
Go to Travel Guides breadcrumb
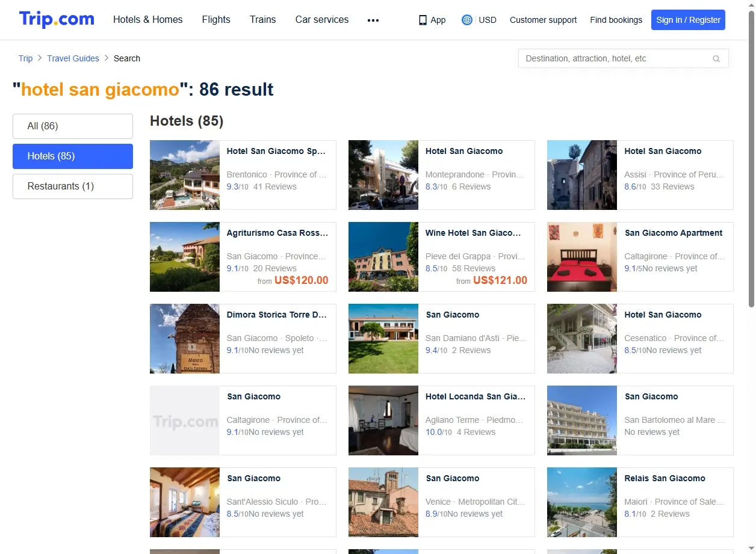(73, 58)
